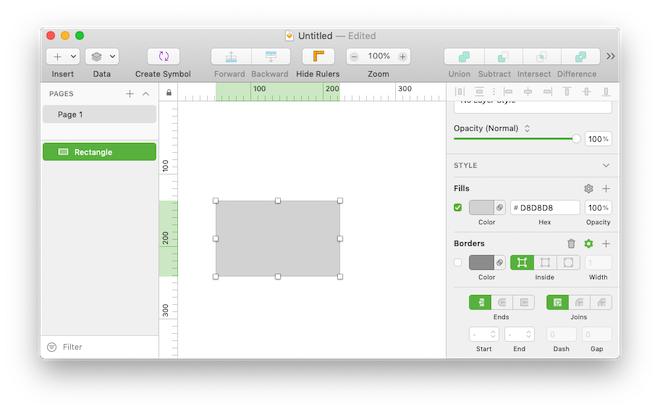Select the Rectangle layer in layer list
Viewport: 660px width, 412px height.
click(99, 152)
